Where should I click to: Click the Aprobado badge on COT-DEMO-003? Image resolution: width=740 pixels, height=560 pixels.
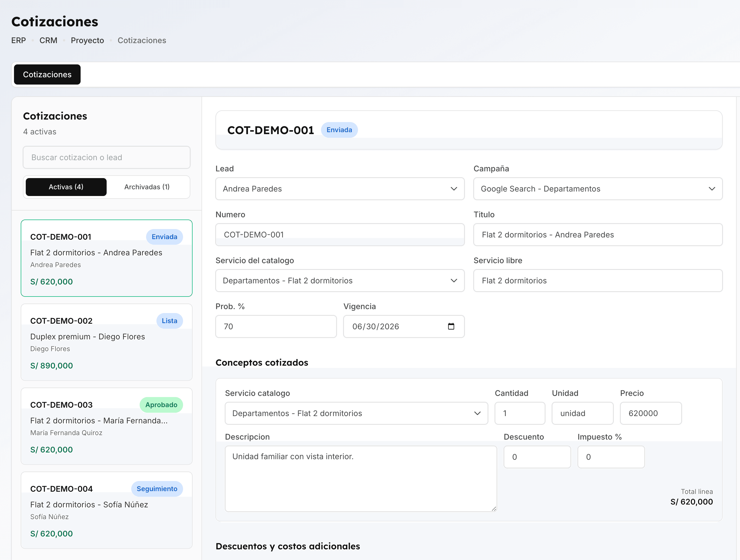pyautogui.click(x=161, y=405)
